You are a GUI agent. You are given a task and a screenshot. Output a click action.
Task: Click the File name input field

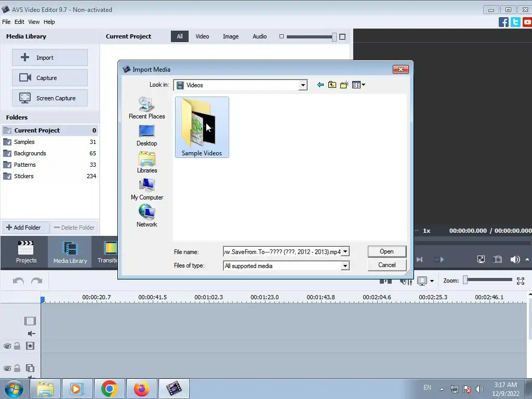[x=282, y=252]
